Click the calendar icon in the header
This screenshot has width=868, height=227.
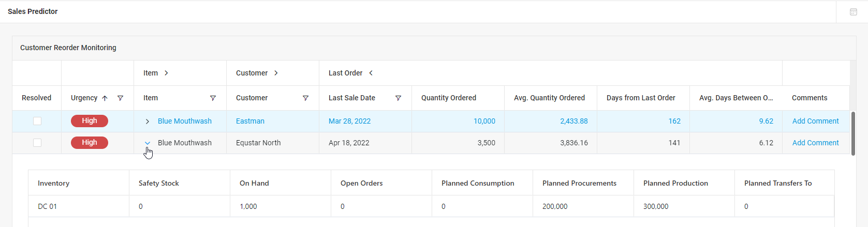tap(854, 12)
